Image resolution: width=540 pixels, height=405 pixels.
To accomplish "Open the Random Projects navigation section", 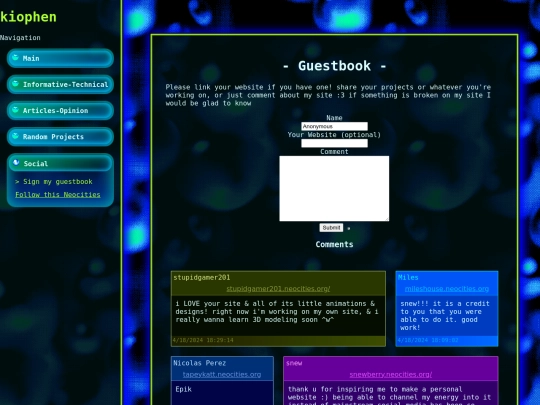I will click(60, 137).
